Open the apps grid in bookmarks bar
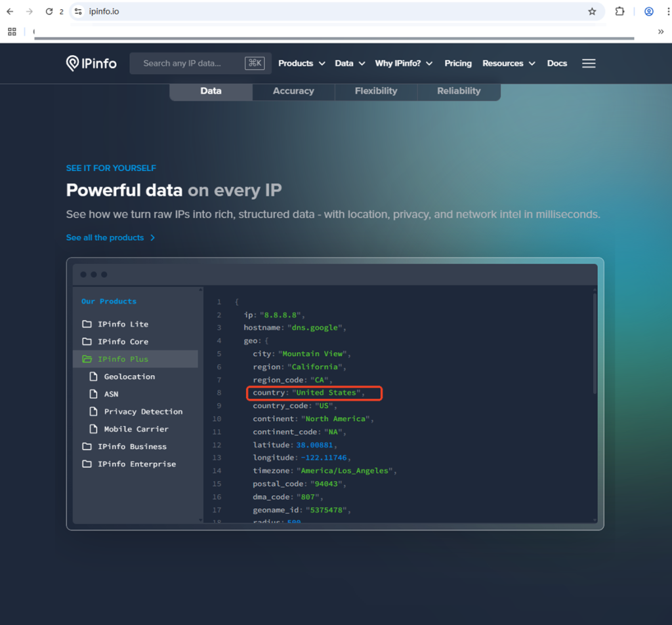Image resolution: width=672 pixels, height=625 pixels. [x=12, y=31]
